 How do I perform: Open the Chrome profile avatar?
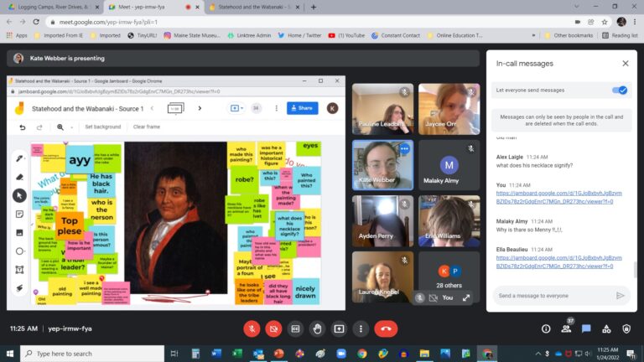point(621,22)
